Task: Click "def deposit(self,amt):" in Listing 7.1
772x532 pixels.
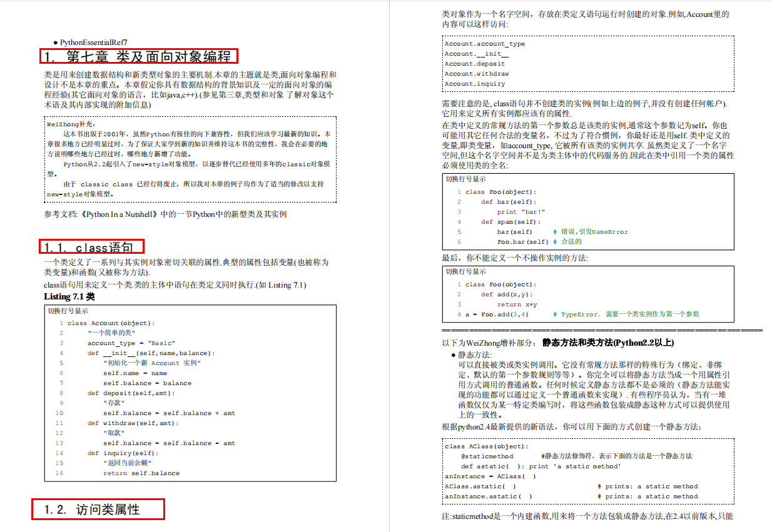Action: pyautogui.click(x=131, y=393)
